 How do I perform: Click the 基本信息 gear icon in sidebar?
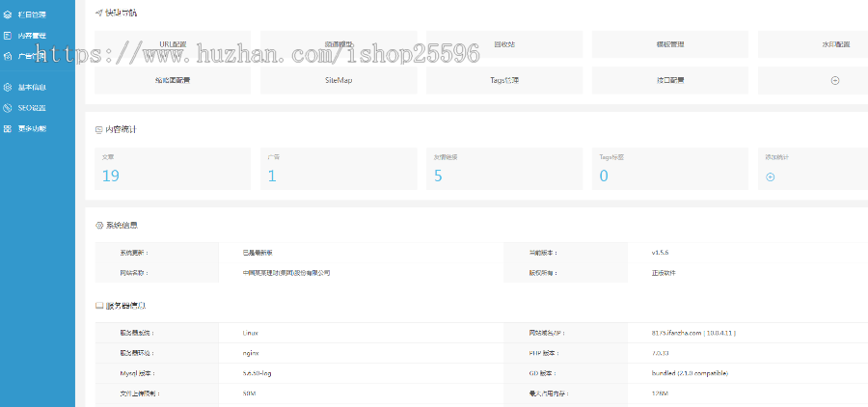(7, 87)
